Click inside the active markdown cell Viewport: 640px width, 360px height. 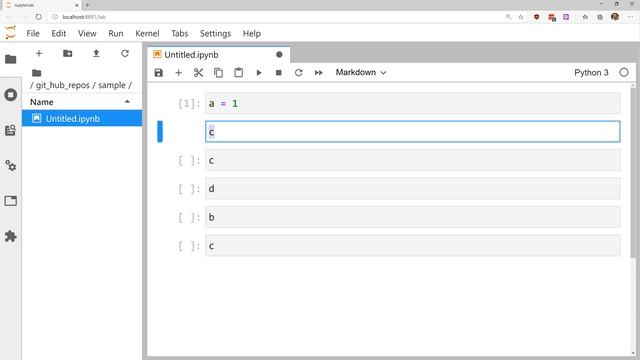point(413,131)
